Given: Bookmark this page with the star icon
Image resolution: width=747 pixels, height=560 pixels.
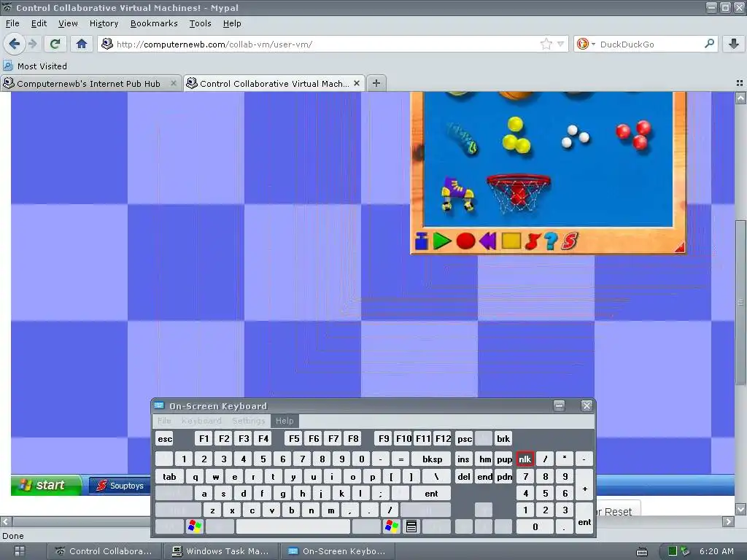Looking at the screenshot, I should point(546,44).
